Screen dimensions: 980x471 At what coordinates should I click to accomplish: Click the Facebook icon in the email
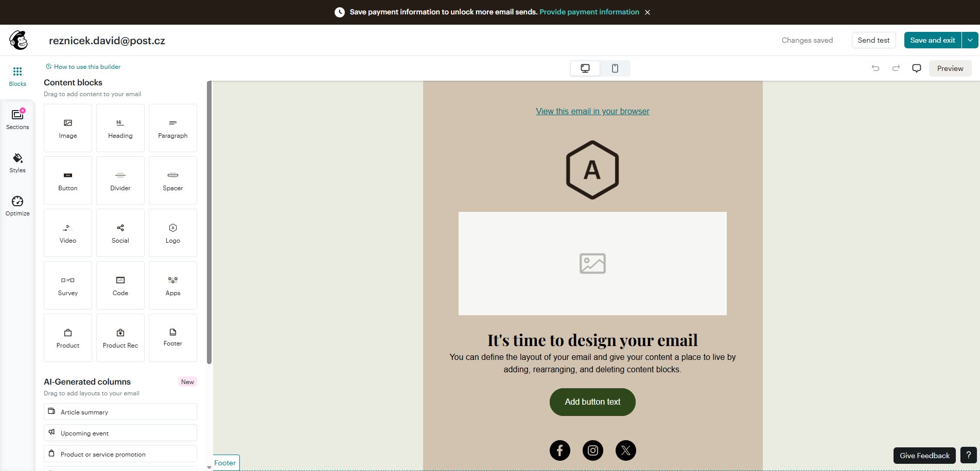(x=560, y=450)
